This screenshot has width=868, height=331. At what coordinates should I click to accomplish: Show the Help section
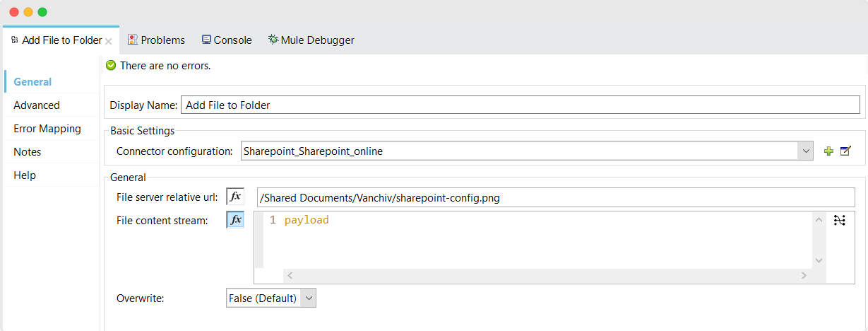click(x=25, y=175)
